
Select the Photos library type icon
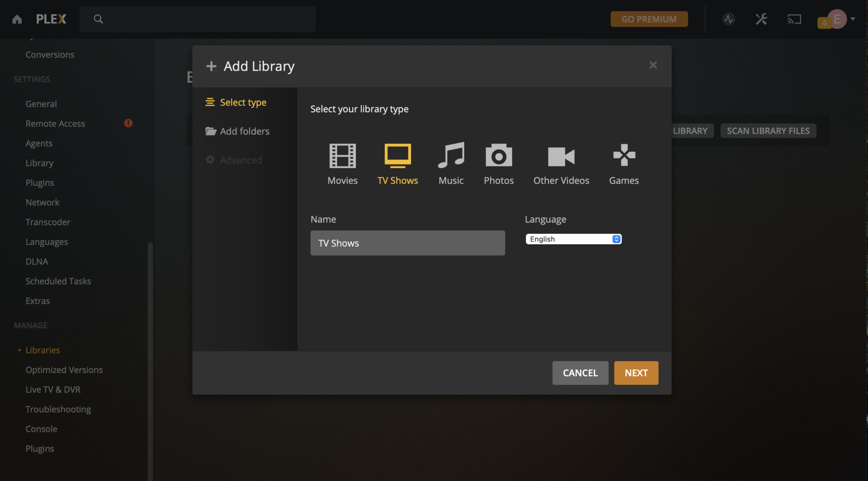click(498, 156)
